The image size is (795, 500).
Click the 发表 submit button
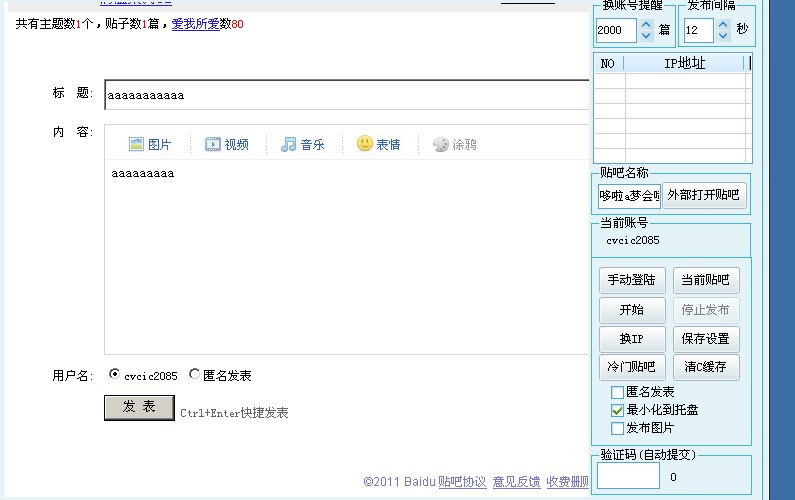139,408
